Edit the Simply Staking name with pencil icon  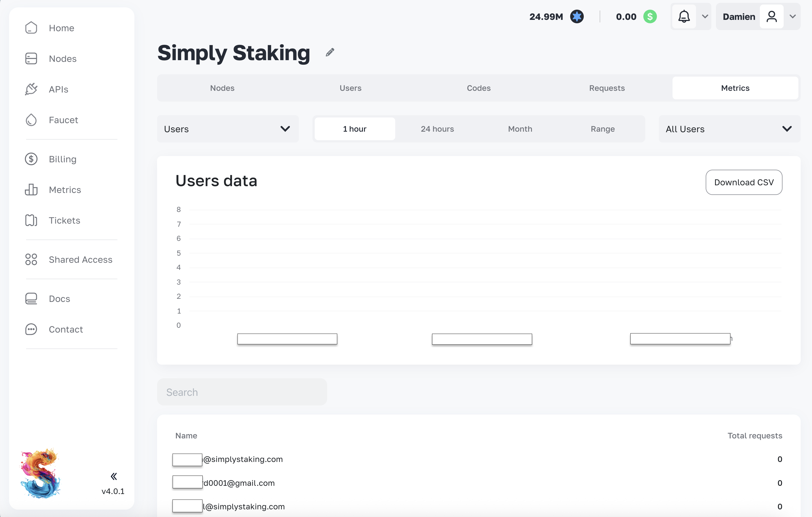coord(330,52)
